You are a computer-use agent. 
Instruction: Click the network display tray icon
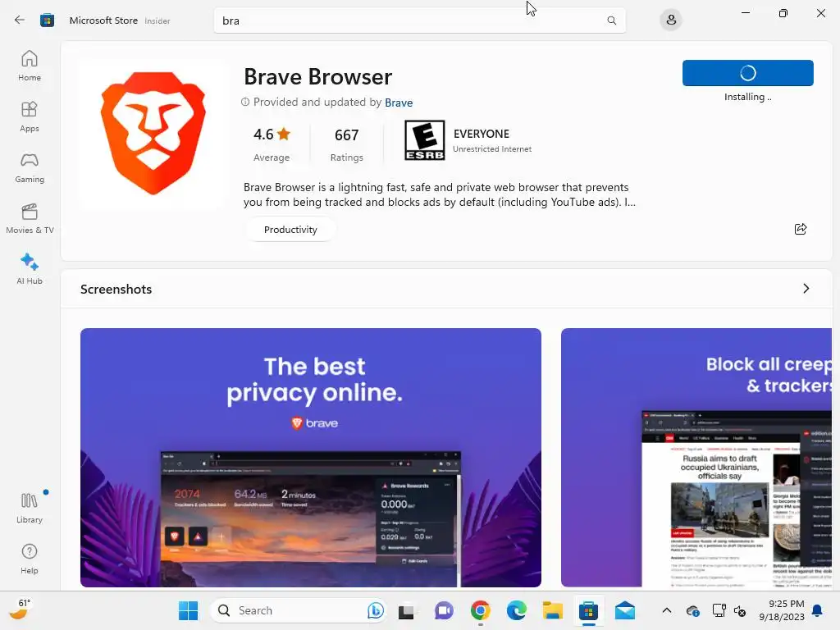[719, 610]
